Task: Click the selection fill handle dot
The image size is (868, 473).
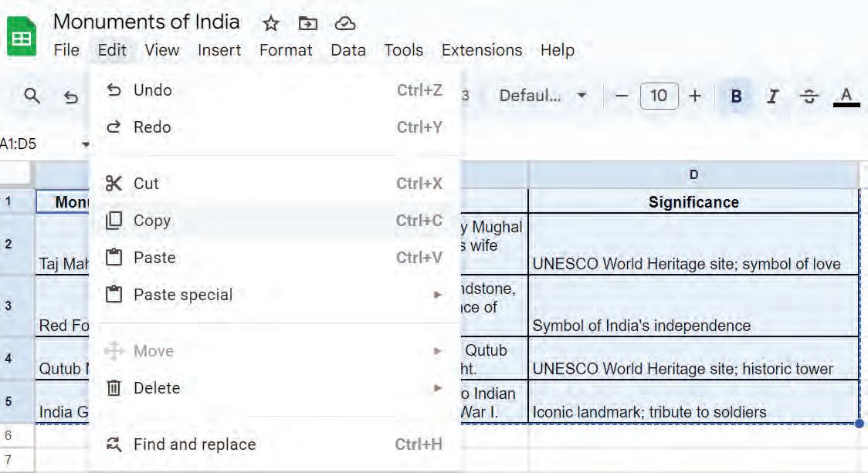Action: (860, 424)
